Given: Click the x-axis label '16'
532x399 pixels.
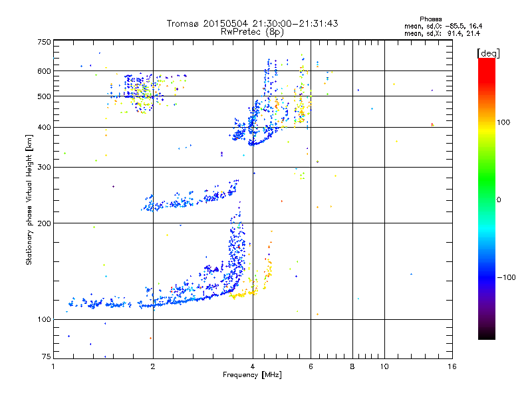Looking at the screenshot, I should (x=452, y=366).
